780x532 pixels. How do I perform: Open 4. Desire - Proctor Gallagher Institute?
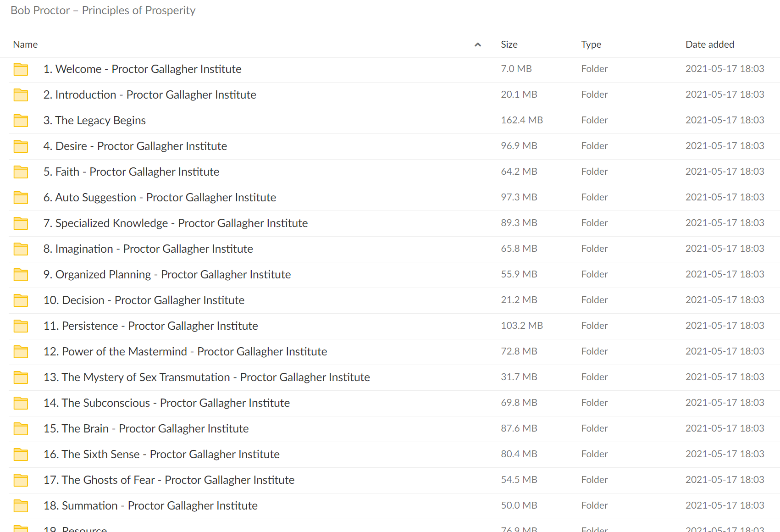coord(135,146)
